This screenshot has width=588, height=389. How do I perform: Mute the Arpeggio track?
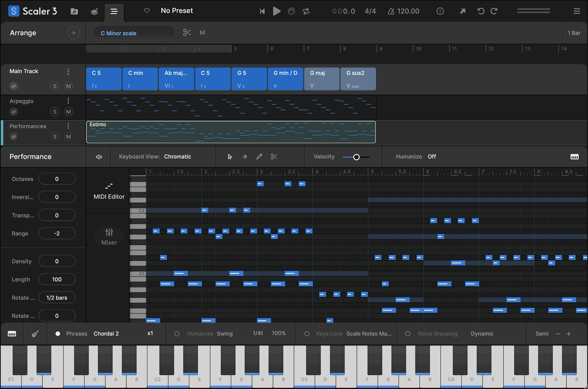(x=68, y=112)
